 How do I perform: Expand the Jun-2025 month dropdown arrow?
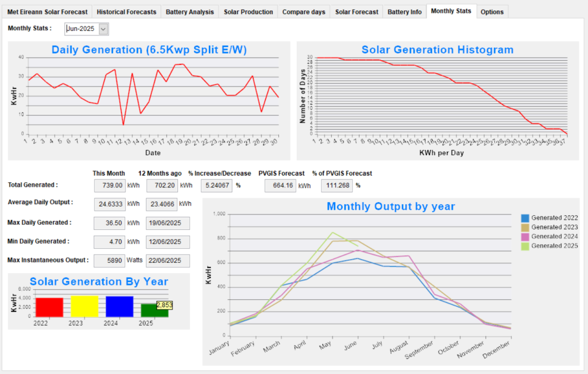pyautogui.click(x=104, y=29)
